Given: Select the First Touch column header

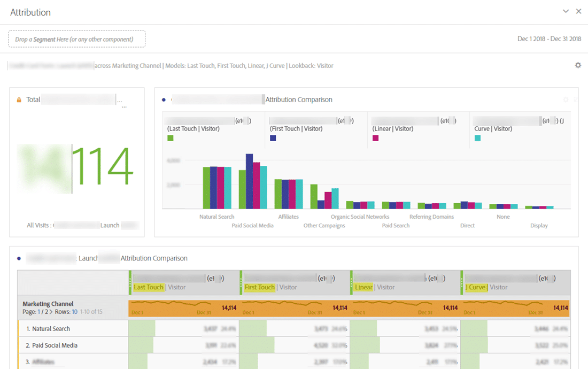Looking at the screenshot, I should [260, 287].
